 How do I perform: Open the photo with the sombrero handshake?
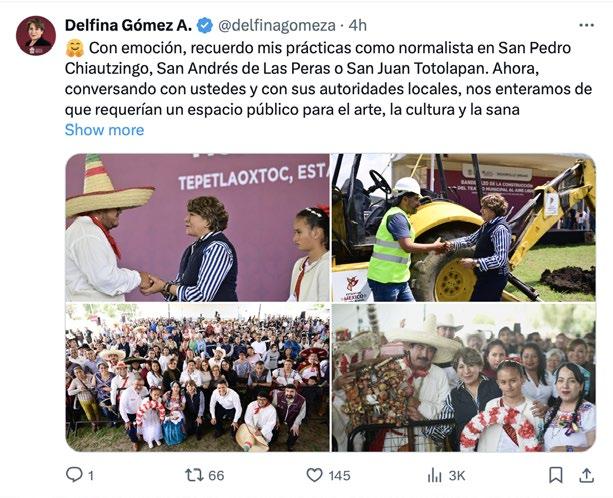click(x=197, y=227)
